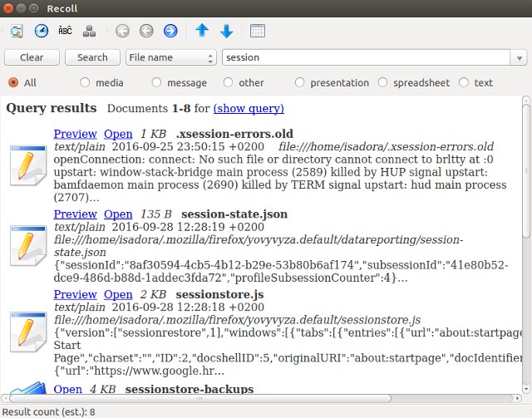Show results as table icon
This screenshot has height=418, width=532.
click(258, 31)
